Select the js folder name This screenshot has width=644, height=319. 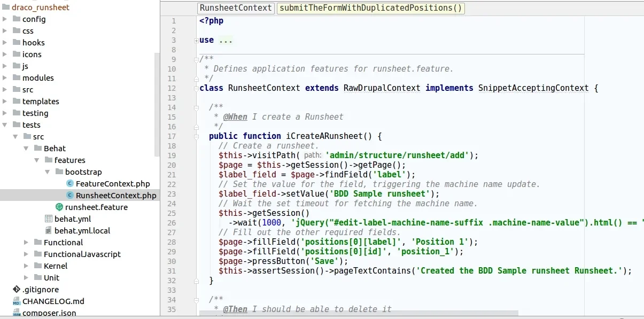[25, 66]
